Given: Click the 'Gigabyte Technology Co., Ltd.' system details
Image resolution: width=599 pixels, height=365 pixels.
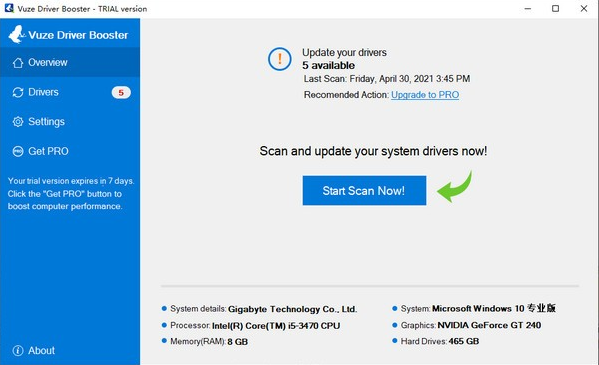Looking at the screenshot, I should pos(293,309).
